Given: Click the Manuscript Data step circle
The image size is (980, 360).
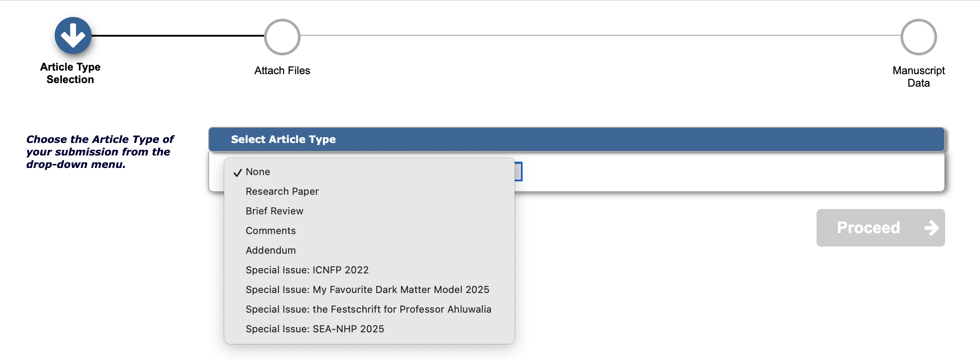Looking at the screenshot, I should pyautogui.click(x=918, y=37).
